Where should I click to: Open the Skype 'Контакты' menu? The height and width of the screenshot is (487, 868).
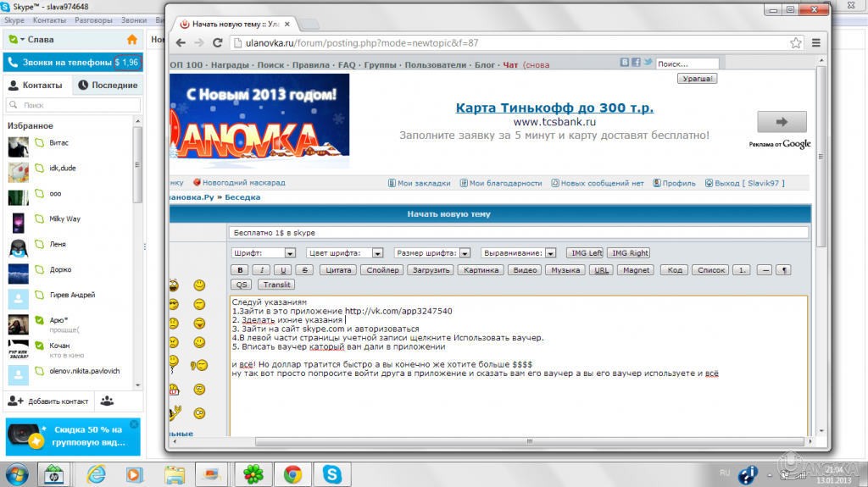(49, 20)
